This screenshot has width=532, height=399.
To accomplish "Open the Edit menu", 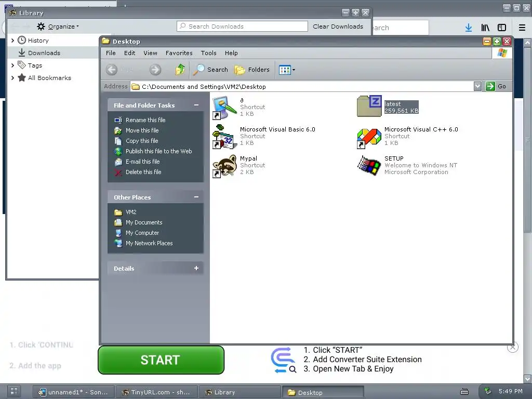I will click(129, 53).
